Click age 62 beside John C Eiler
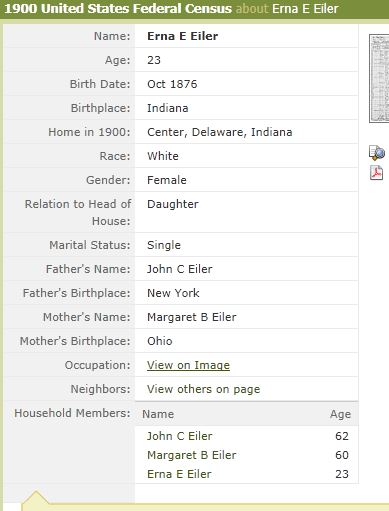 (342, 436)
